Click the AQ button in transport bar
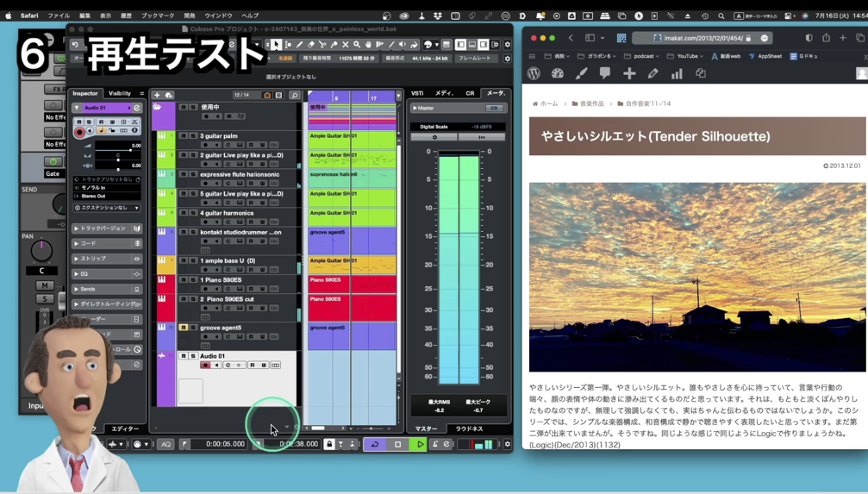868x494 pixels. pyautogui.click(x=165, y=445)
